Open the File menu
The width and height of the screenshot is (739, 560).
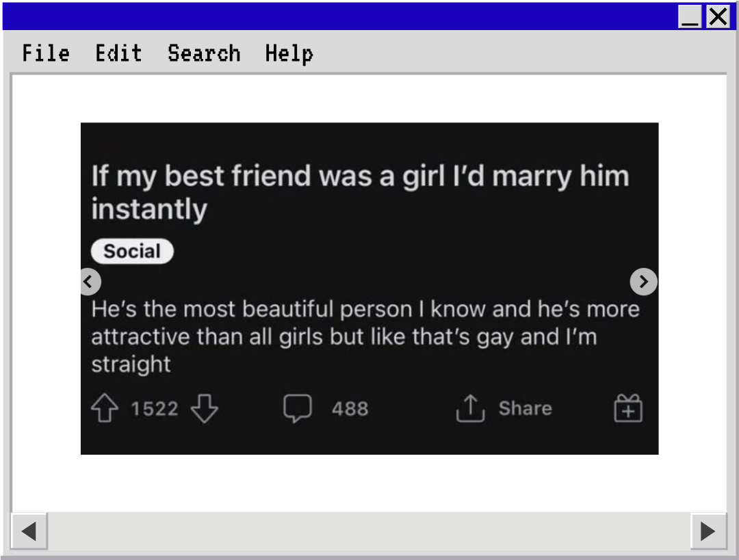(x=46, y=53)
